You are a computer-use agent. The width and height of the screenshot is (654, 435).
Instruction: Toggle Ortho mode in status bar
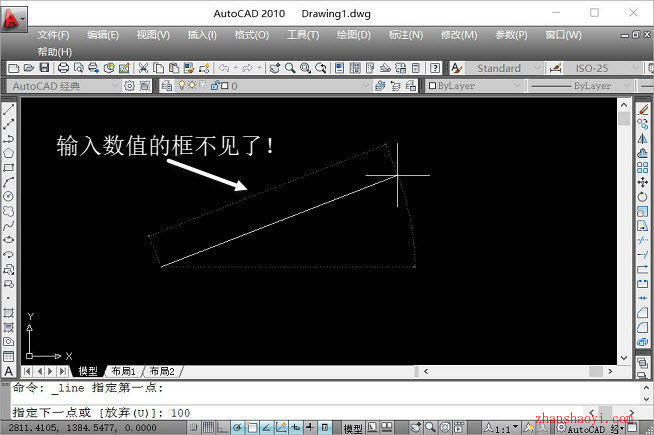222,427
